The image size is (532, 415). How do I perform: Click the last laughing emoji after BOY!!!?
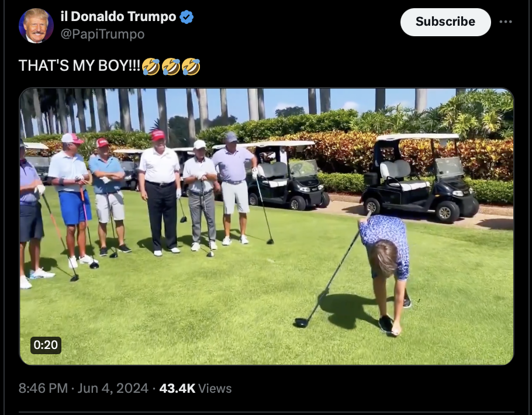[x=191, y=66]
